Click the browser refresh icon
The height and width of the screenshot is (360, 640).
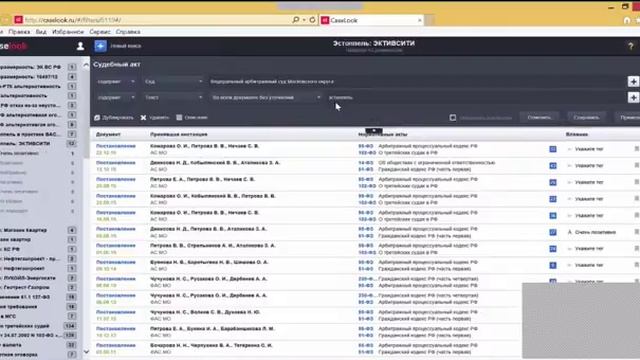(312, 20)
